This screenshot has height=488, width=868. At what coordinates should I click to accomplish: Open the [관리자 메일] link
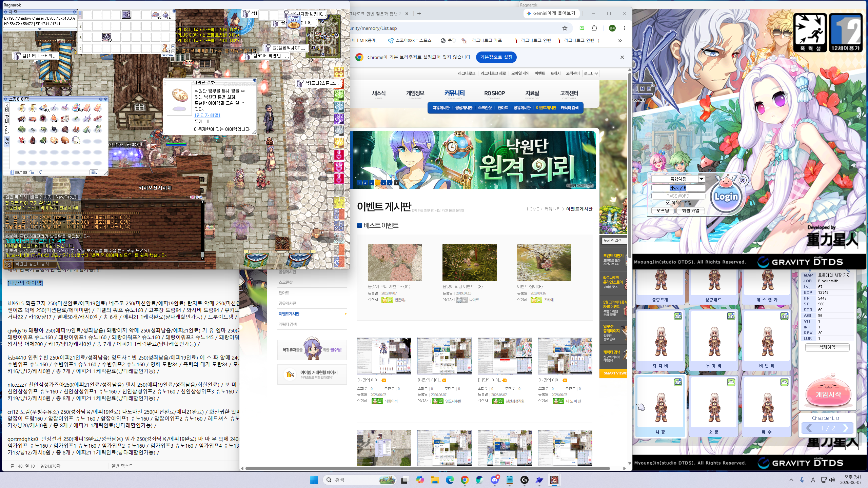(207, 116)
